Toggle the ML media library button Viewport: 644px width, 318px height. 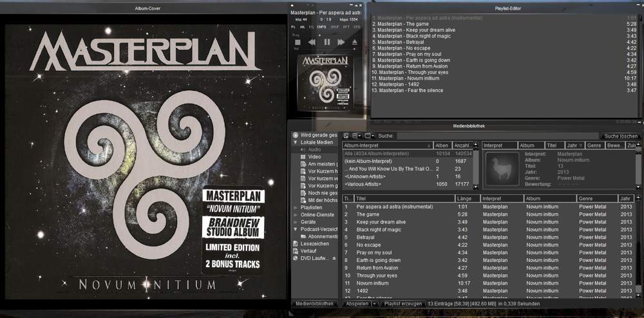tap(303, 27)
